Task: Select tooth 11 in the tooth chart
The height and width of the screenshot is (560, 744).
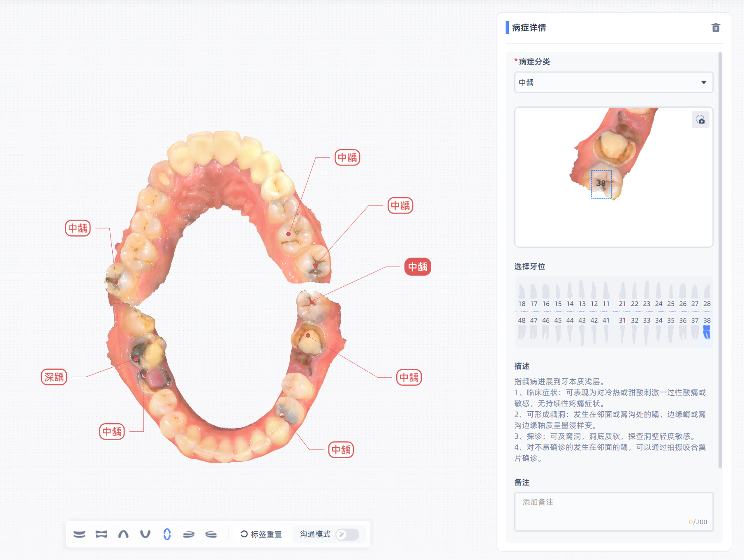Action: pos(606,295)
